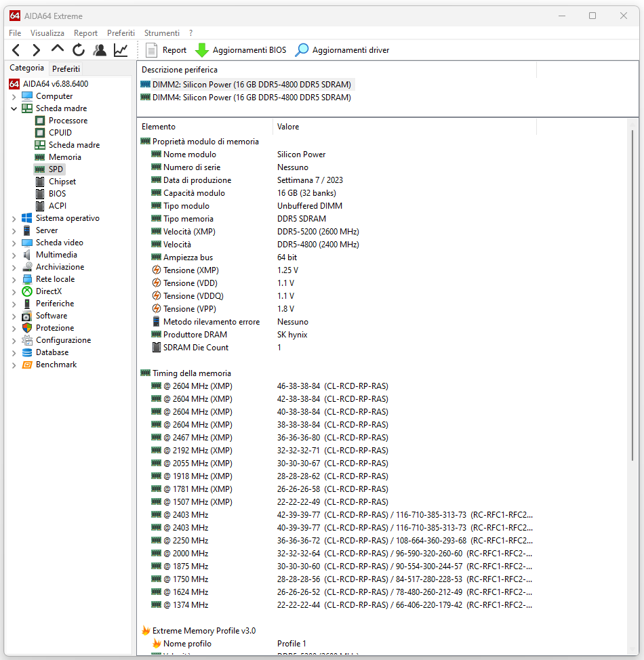
Task: Expand the Archiviazione tree node
Action: pyautogui.click(x=14, y=268)
